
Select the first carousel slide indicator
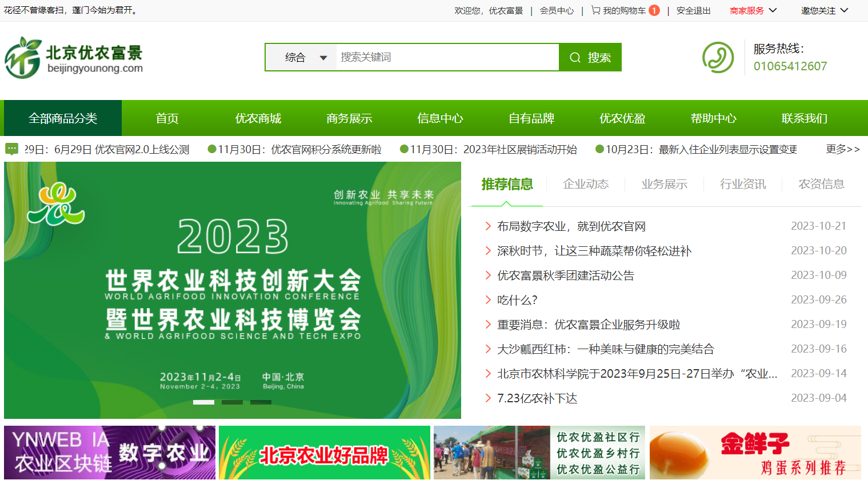coord(203,402)
